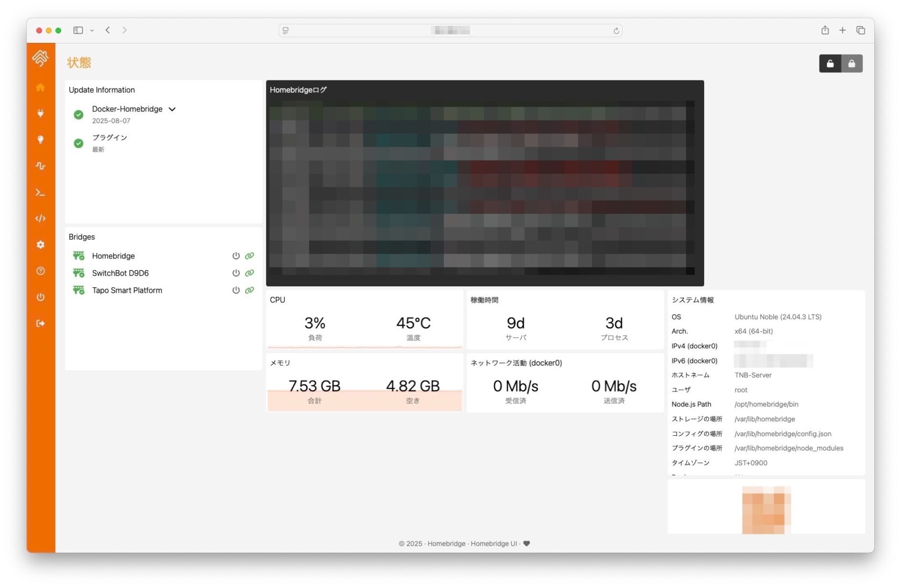Click the 3d process uptime value
This screenshot has width=901, height=588.
(x=614, y=323)
